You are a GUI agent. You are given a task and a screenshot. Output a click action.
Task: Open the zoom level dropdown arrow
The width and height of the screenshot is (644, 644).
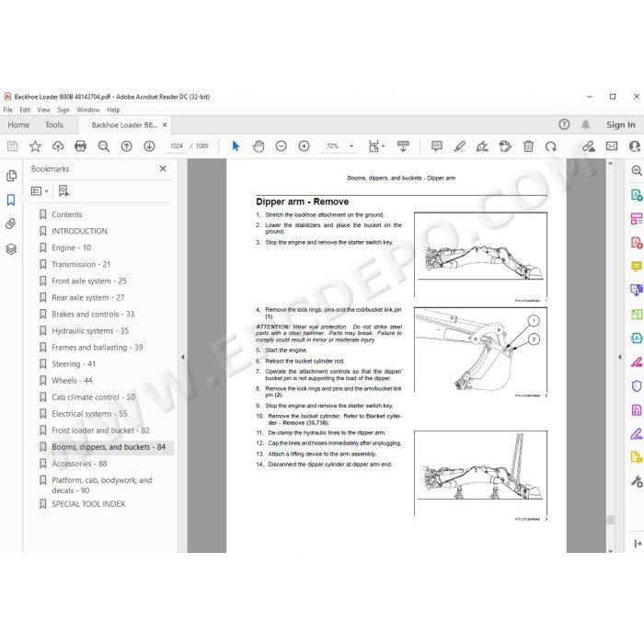[351, 146]
